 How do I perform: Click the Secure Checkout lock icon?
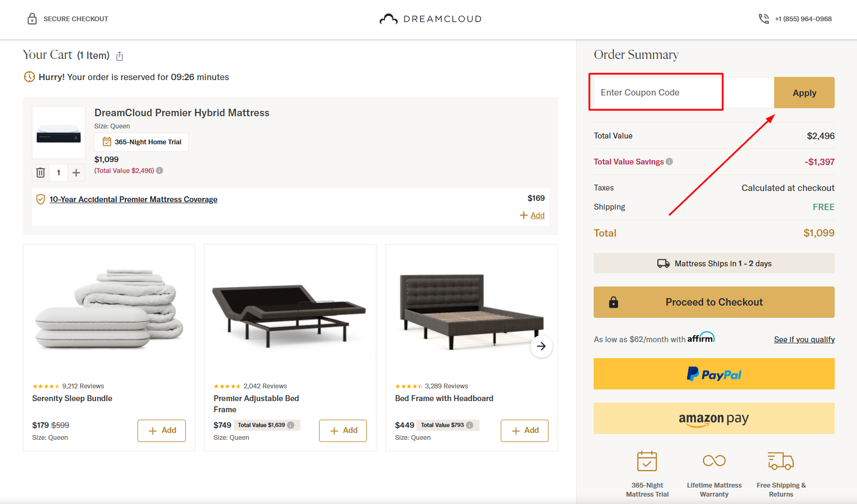(32, 18)
